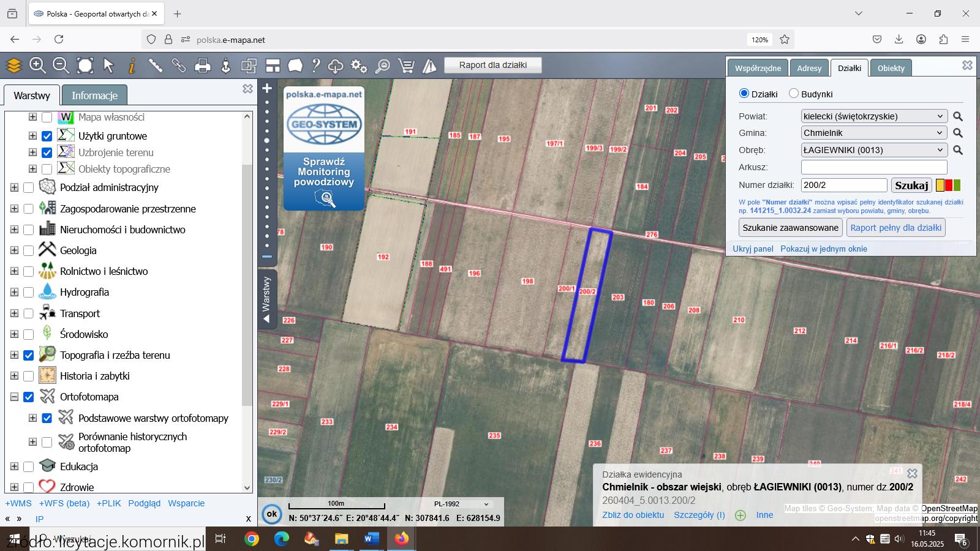Switch to the Informacje tab

tap(94, 96)
